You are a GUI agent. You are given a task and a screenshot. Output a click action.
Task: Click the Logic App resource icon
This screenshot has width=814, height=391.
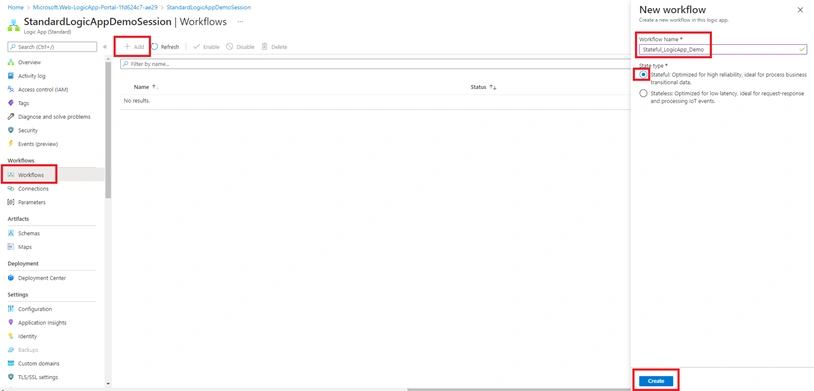coord(13,25)
